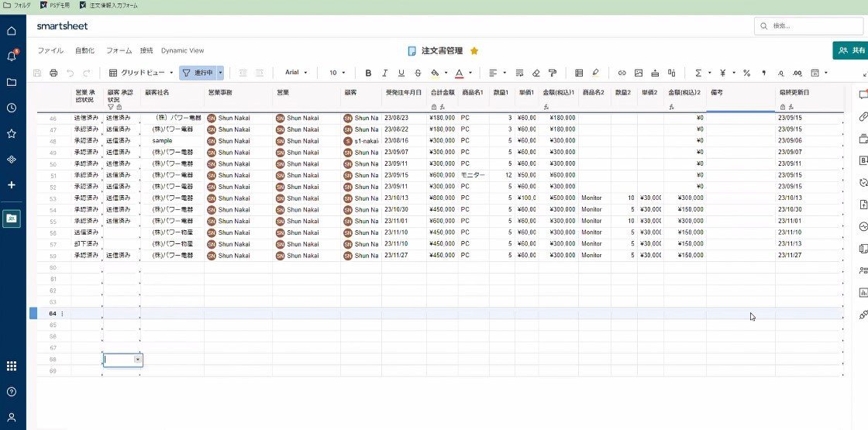The height and width of the screenshot is (430, 868).
Task: Select row number 64 header
Action: click(x=53, y=314)
